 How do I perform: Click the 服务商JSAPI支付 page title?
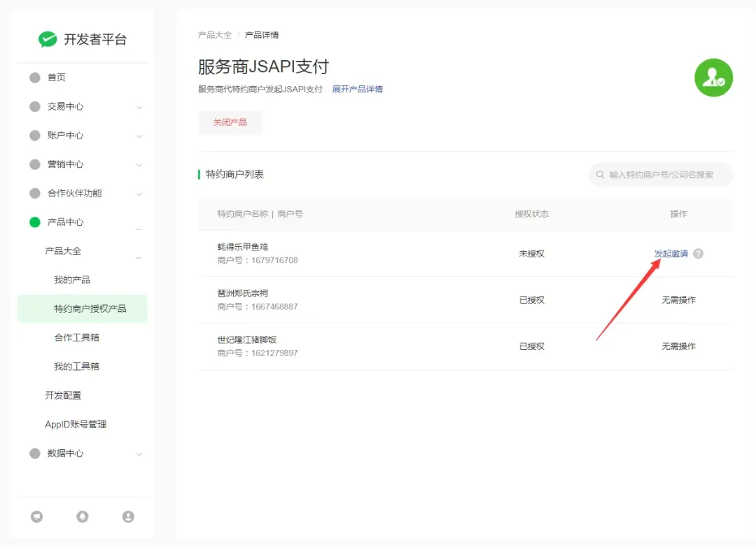263,66
